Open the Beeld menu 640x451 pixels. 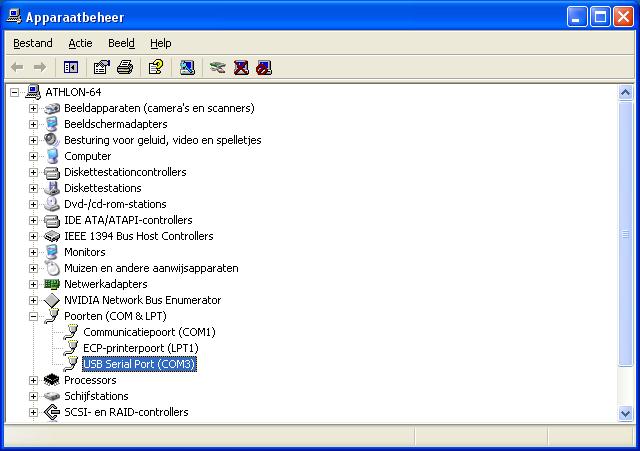click(x=121, y=43)
